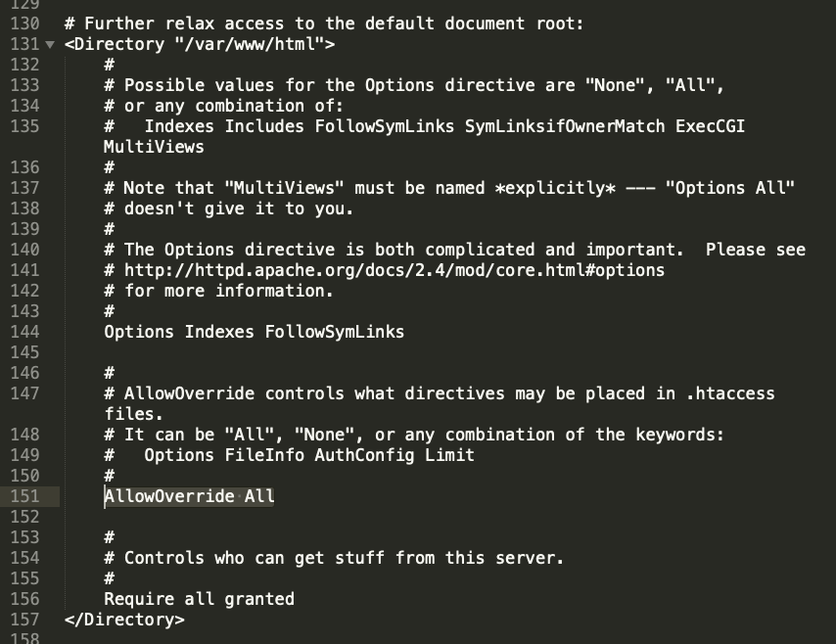The width and height of the screenshot is (836, 644).
Task: Click the "Require all granted" line
Action: click(199, 599)
